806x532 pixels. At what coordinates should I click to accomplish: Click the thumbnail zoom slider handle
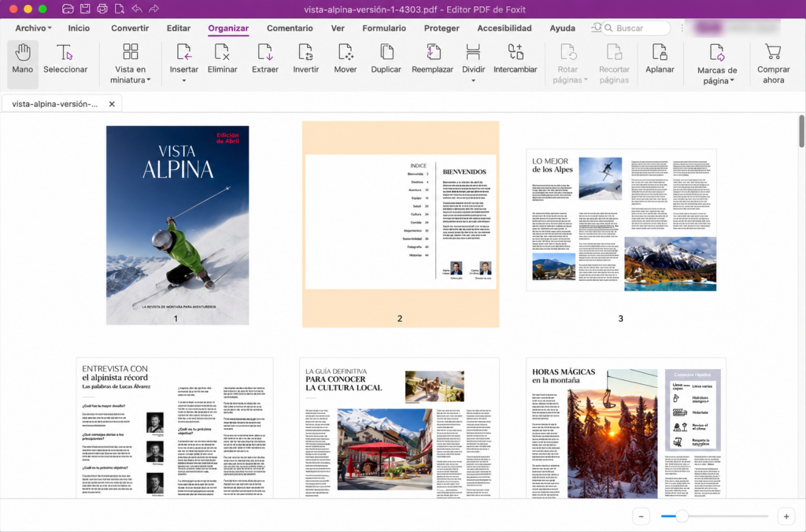682,516
